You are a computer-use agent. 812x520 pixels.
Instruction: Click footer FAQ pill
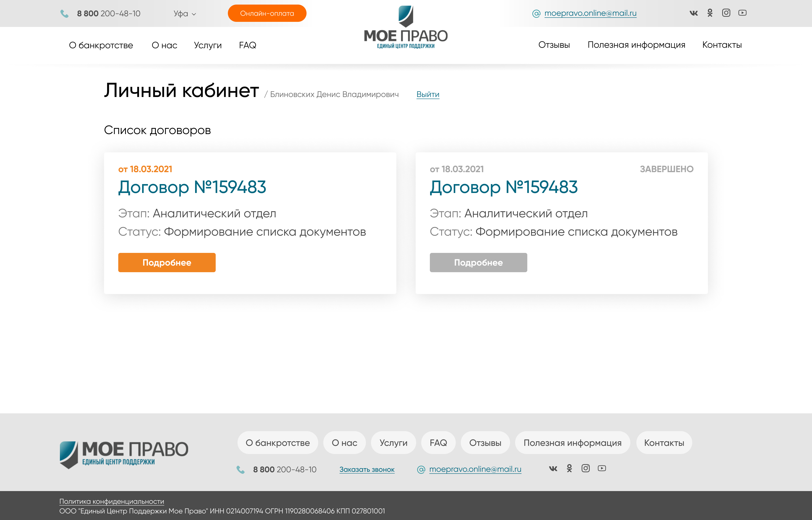coord(438,443)
